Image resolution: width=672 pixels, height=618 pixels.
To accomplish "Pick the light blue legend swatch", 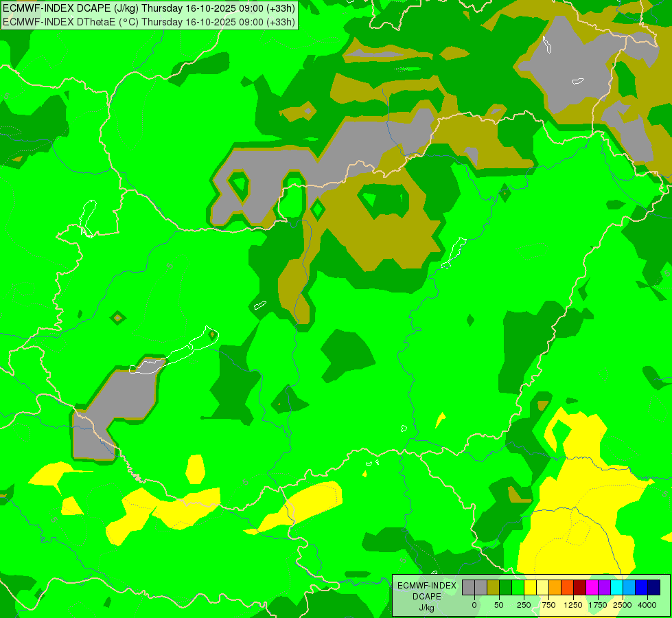I will (x=629, y=588).
